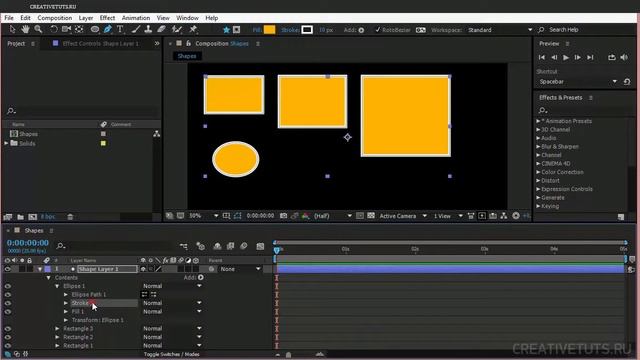Open the Layer menu
The width and height of the screenshot is (640, 360).
86,18
